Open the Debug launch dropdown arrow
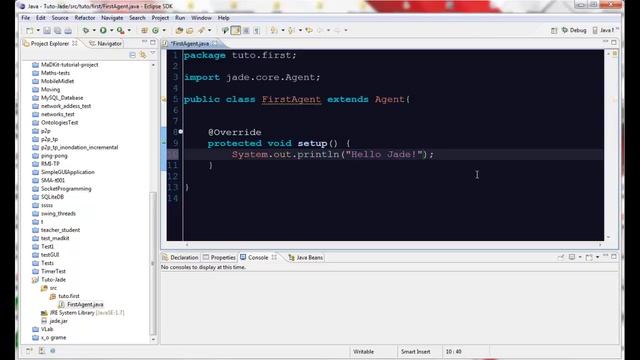The width and height of the screenshot is (640, 360). point(94,30)
